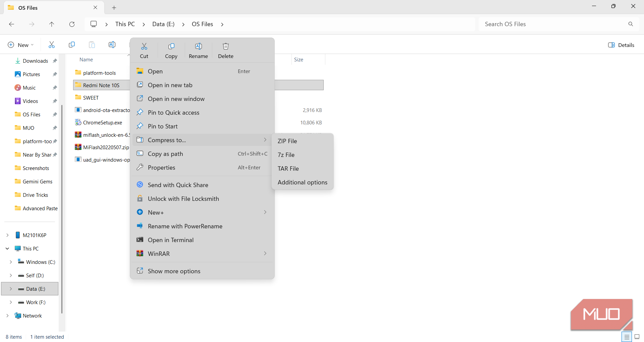The image size is (644, 342).
Task: Choose 7z File compression option
Action: tap(302, 155)
